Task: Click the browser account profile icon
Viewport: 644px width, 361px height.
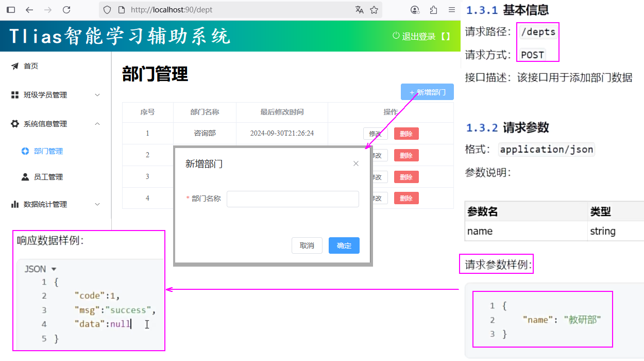Action: pyautogui.click(x=415, y=10)
